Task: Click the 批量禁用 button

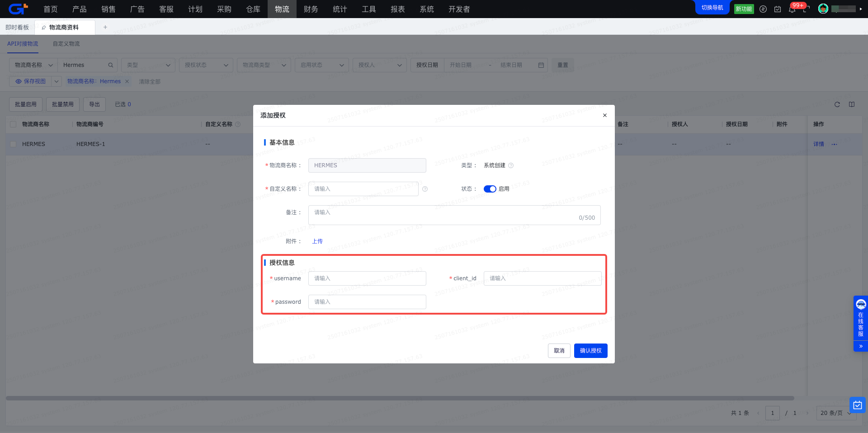Action: (63, 104)
